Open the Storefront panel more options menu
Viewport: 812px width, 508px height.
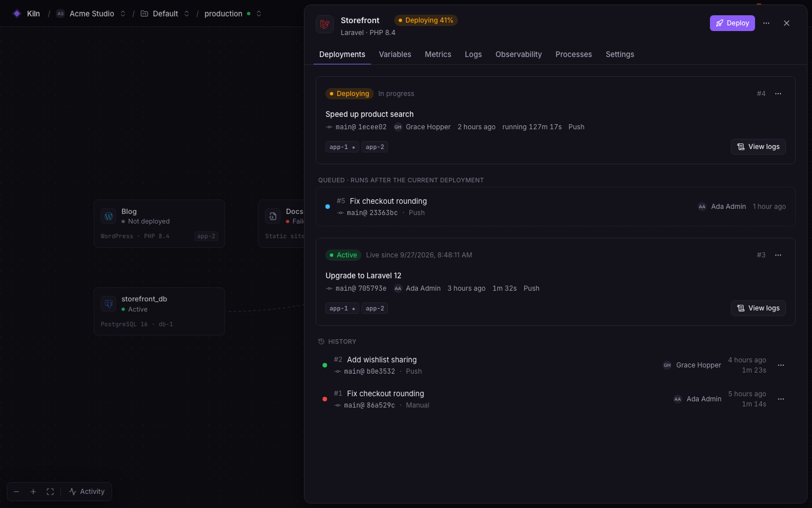click(x=766, y=23)
